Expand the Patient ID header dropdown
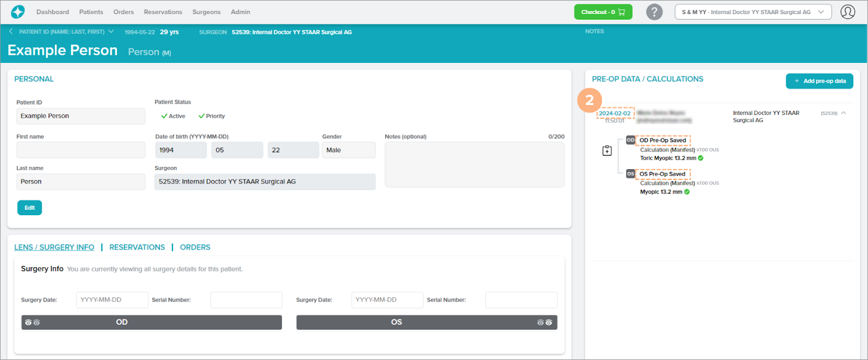 (111, 31)
